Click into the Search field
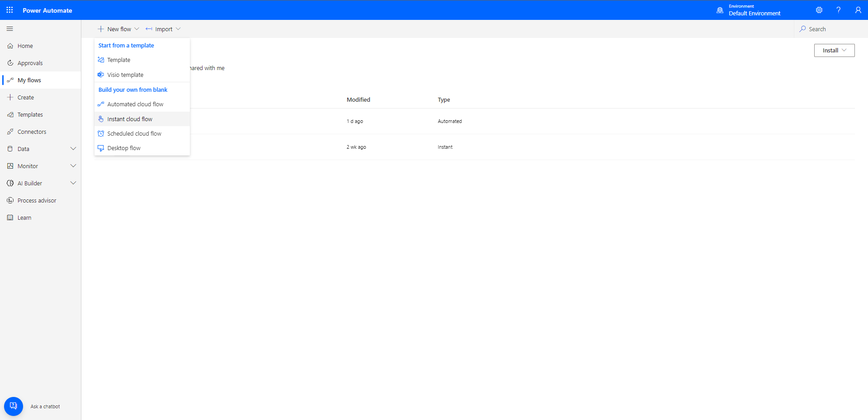This screenshot has width=868, height=420. [832, 29]
